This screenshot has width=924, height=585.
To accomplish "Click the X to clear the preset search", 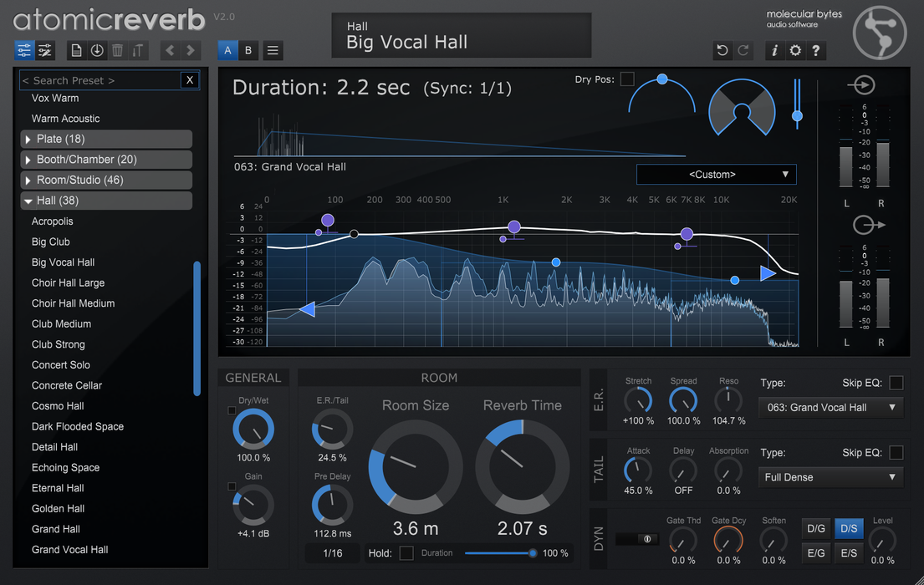I will click(190, 80).
